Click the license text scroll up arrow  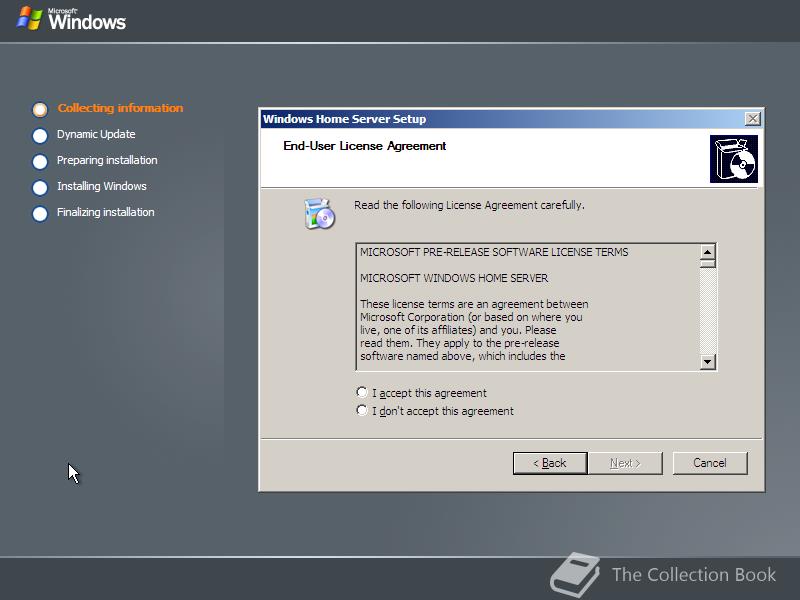click(x=707, y=252)
